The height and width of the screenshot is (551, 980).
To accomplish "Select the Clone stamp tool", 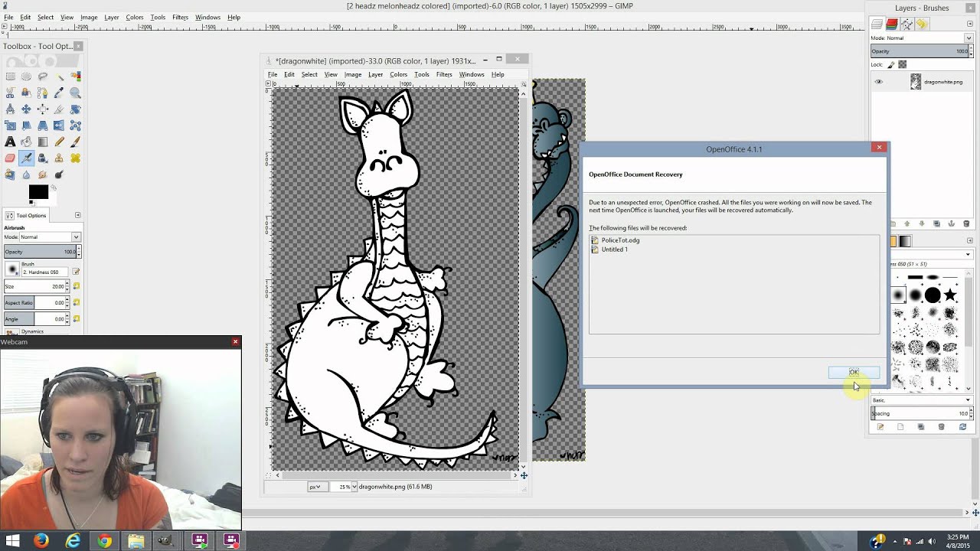I will click(x=59, y=158).
